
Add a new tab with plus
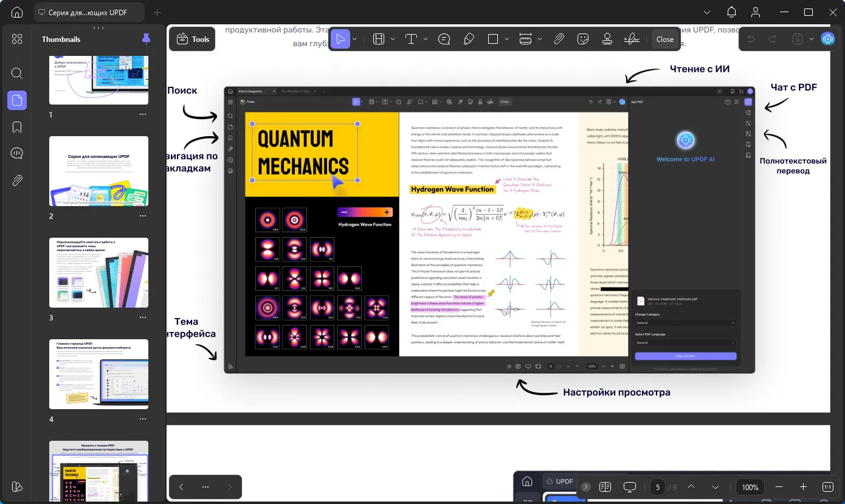pyautogui.click(x=157, y=12)
